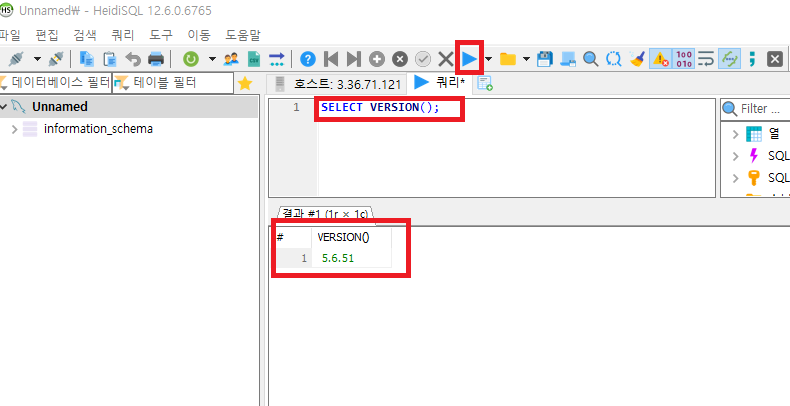Viewport: 790px width, 406px height.
Task: Click the 5.6.51 result cell
Action: 351,258
